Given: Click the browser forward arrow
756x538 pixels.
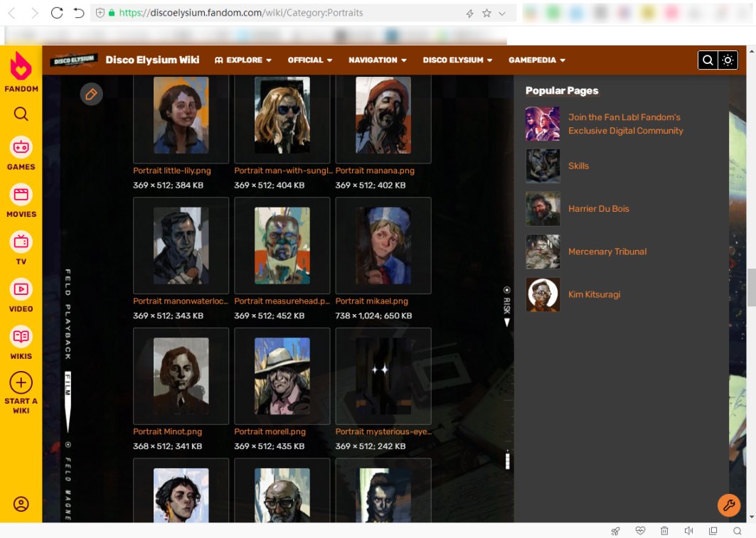Looking at the screenshot, I should [x=34, y=13].
